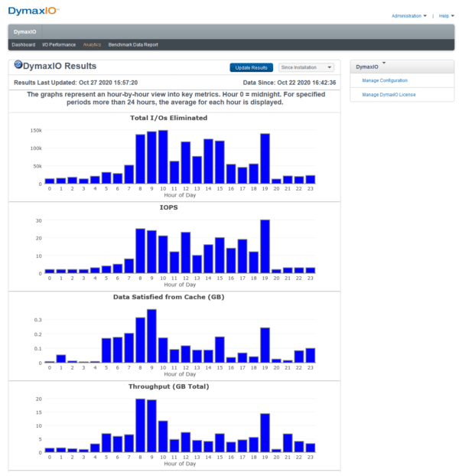Collapse the DymaxIO side panel arrow
This screenshot has height=476, width=459.
384,64
